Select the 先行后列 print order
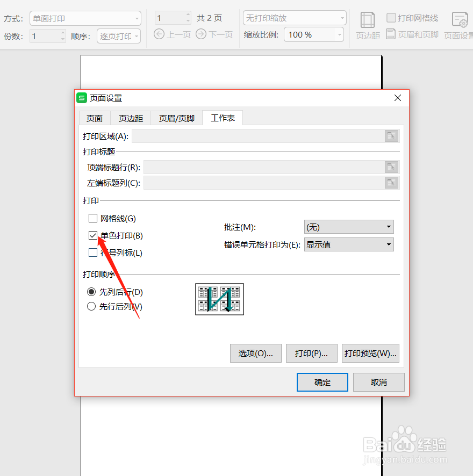This screenshot has height=476, width=473. click(91, 307)
